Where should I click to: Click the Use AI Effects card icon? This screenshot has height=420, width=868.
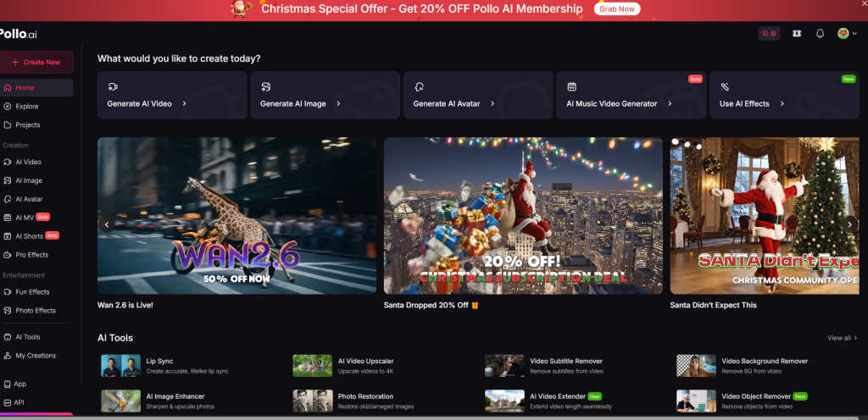click(725, 86)
